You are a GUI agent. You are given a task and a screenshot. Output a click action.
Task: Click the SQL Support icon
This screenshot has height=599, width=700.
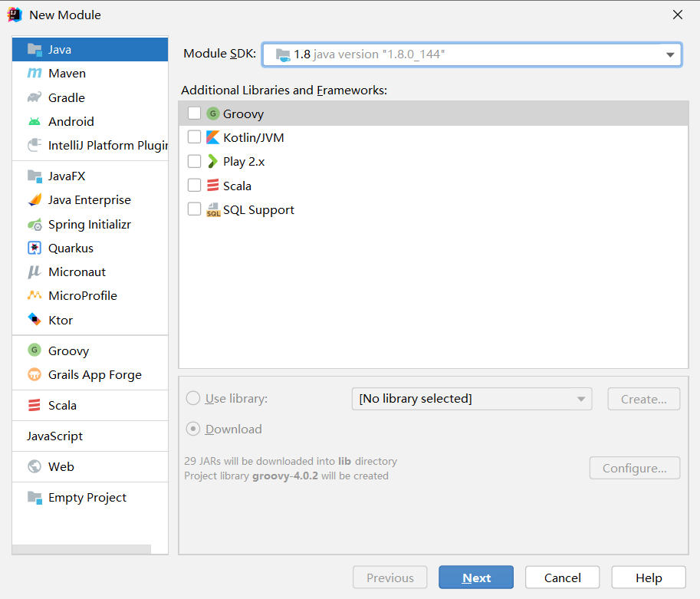tap(213, 209)
